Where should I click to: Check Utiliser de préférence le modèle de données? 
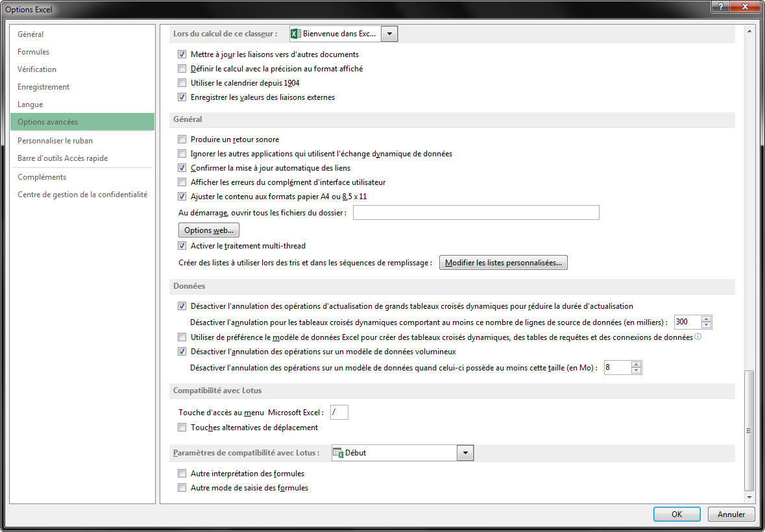point(182,337)
